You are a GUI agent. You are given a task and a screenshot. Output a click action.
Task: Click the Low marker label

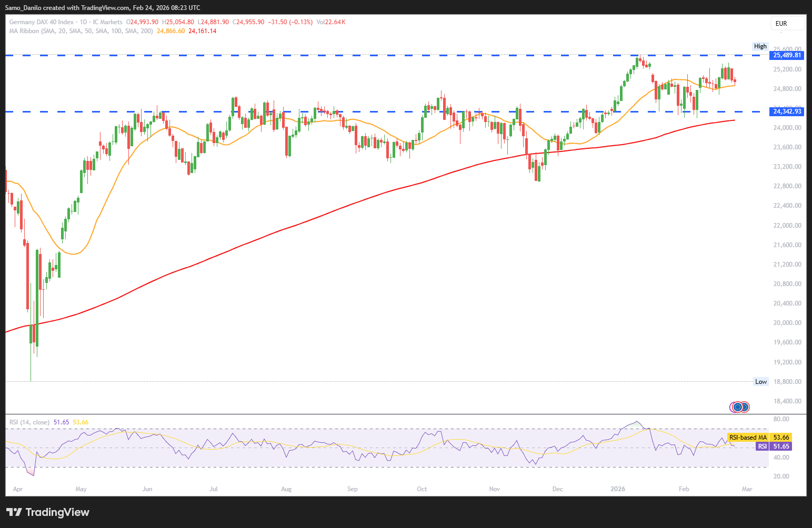point(760,382)
